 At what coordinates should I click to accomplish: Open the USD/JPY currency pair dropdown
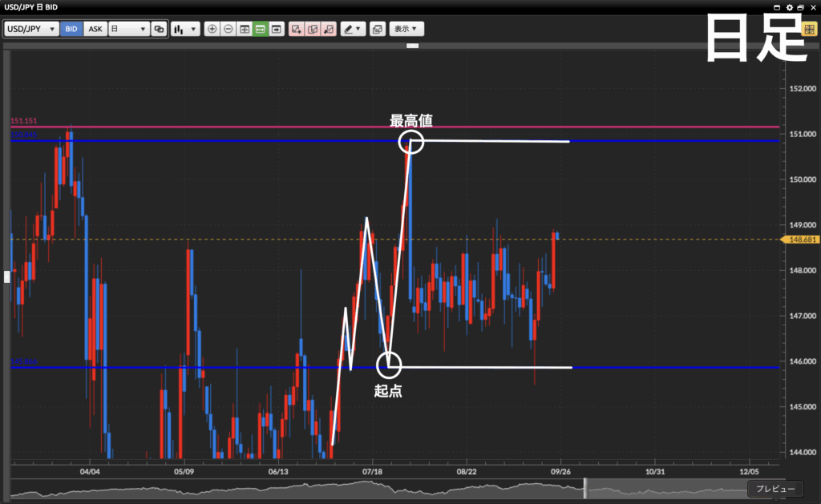coord(31,29)
